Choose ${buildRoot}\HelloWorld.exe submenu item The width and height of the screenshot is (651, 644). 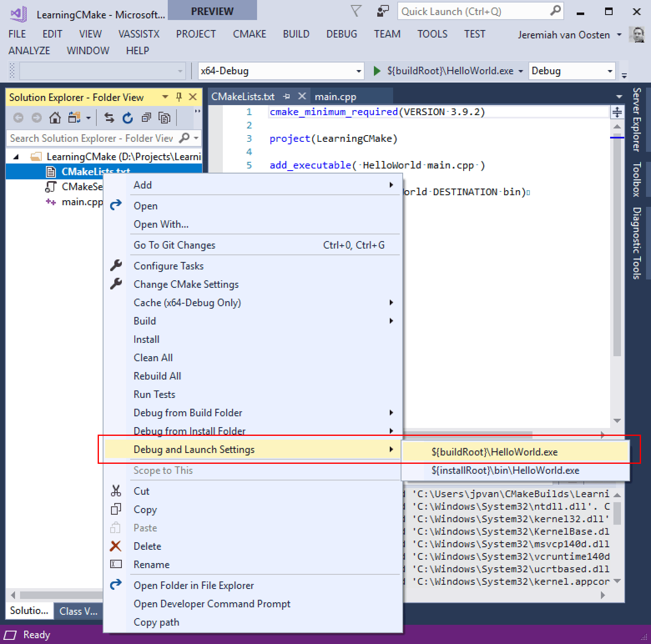(x=515, y=452)
